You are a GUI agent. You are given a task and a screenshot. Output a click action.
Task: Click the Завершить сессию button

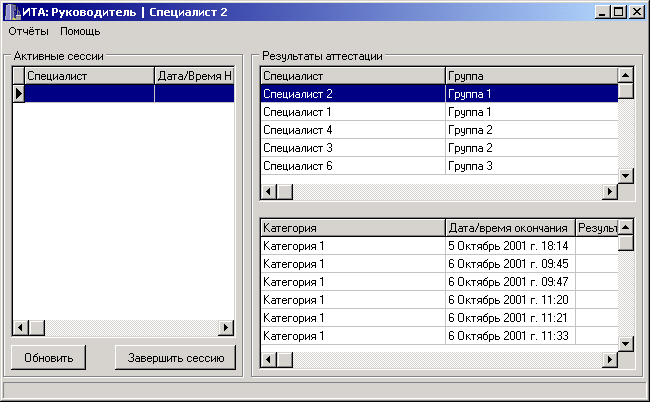tap(176, 358)
